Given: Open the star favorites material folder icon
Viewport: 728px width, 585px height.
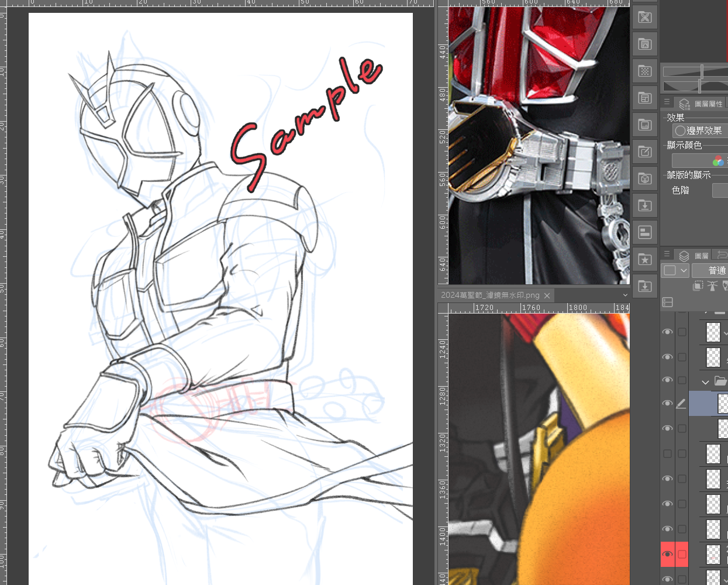Looking at the screenshot, I should [x=645, y=259].
